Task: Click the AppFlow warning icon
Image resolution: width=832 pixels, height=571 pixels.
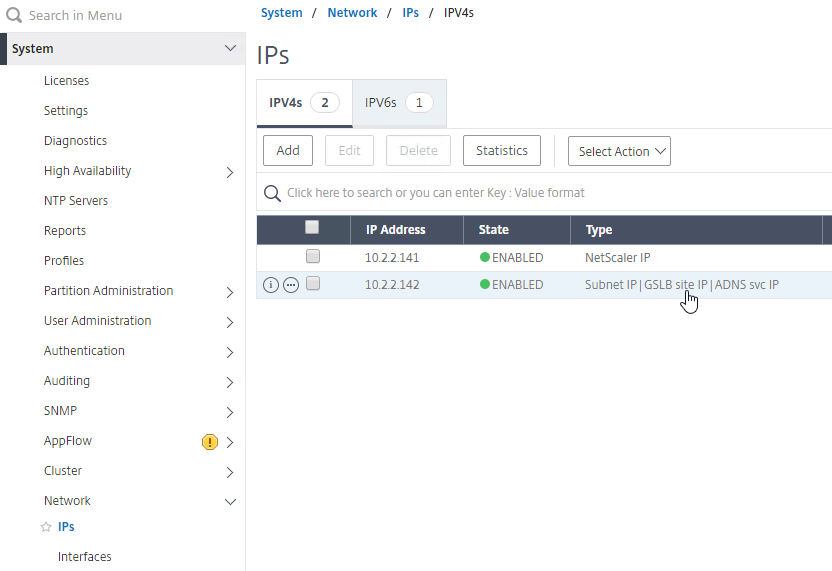Action: tap(210, 442)
